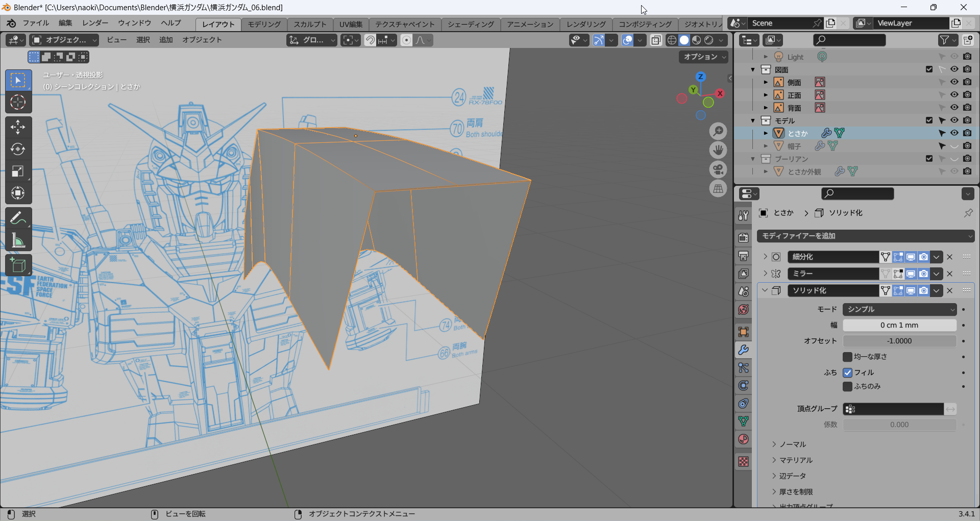Select the Rotate tool
This screenshot has height=521, width=980.
click(x=18, y=149)
